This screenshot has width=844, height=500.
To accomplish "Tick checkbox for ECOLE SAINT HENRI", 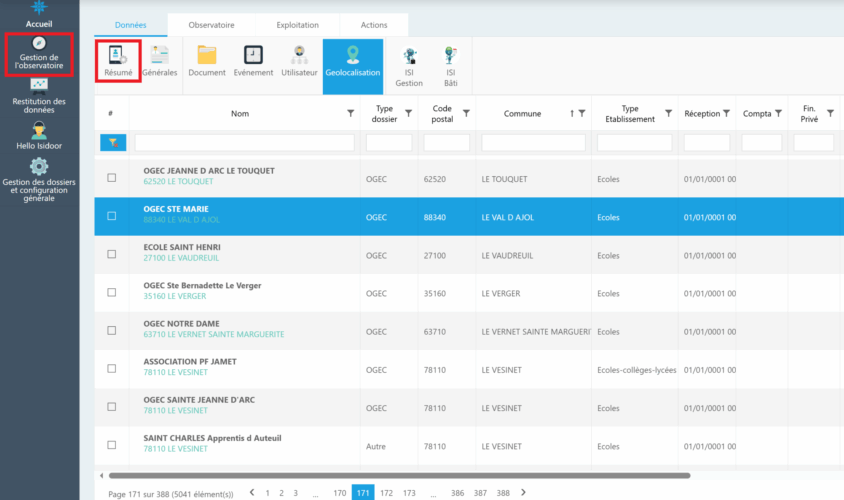I will 112,253.
